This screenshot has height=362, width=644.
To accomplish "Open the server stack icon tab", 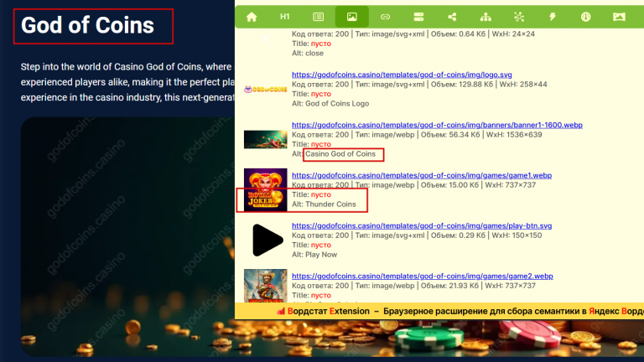I will click(418, 17).
